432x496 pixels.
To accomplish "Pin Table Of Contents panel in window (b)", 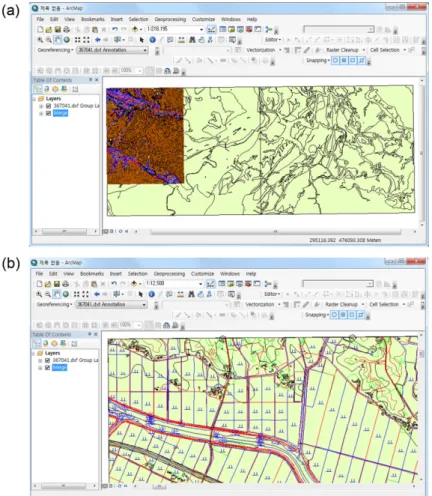I will click(x=89, y=334).
